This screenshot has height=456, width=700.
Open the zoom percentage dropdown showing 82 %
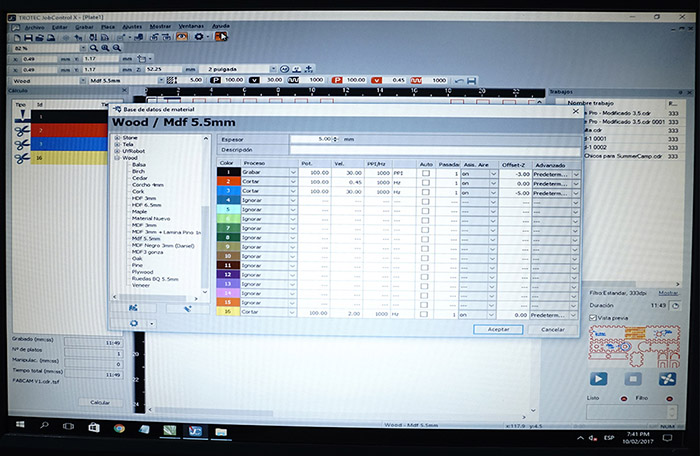click(x=83, y=48)
